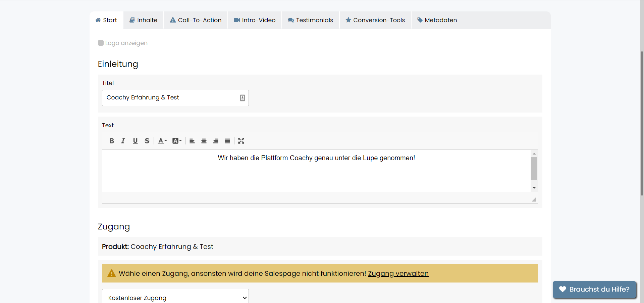Click Zugang verwalten link

(x=398, y=273)
